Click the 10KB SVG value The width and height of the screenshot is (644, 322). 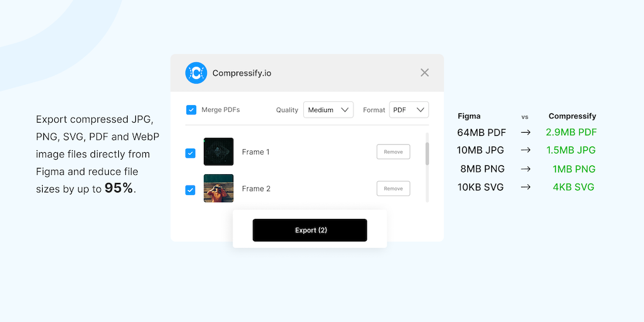[480, 187]
